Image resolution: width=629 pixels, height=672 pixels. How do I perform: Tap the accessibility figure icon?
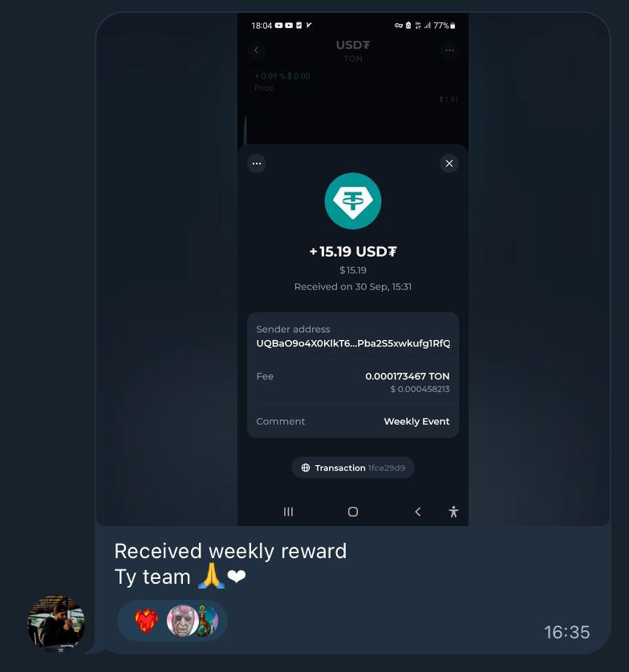453,512
